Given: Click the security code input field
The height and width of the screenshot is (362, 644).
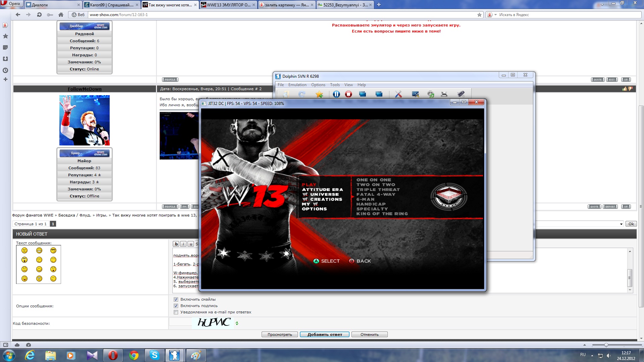Looking at the screenshot, I should point(180,322).
